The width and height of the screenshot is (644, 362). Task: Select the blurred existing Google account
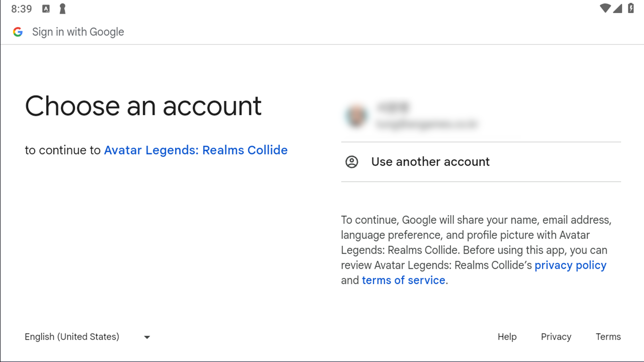point(481,116)
